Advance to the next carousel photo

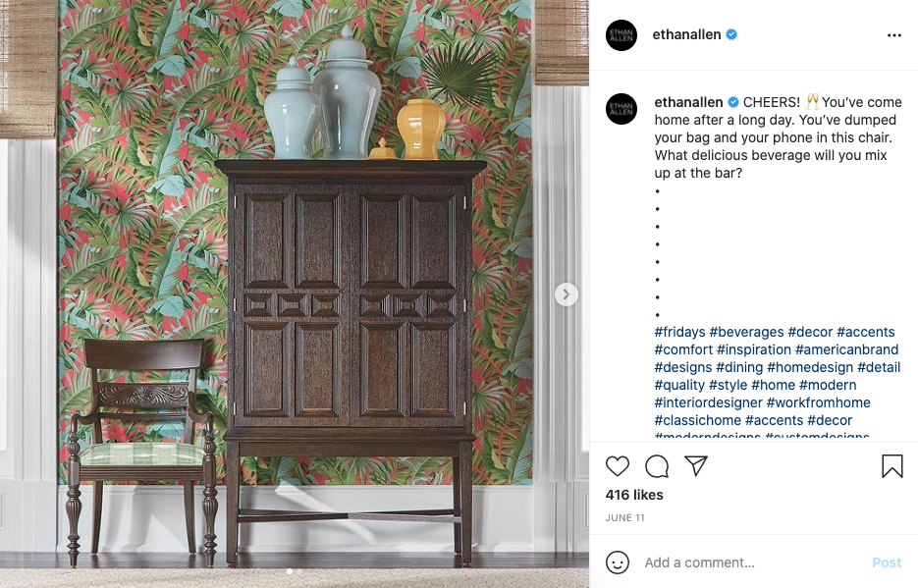[567, 294]
